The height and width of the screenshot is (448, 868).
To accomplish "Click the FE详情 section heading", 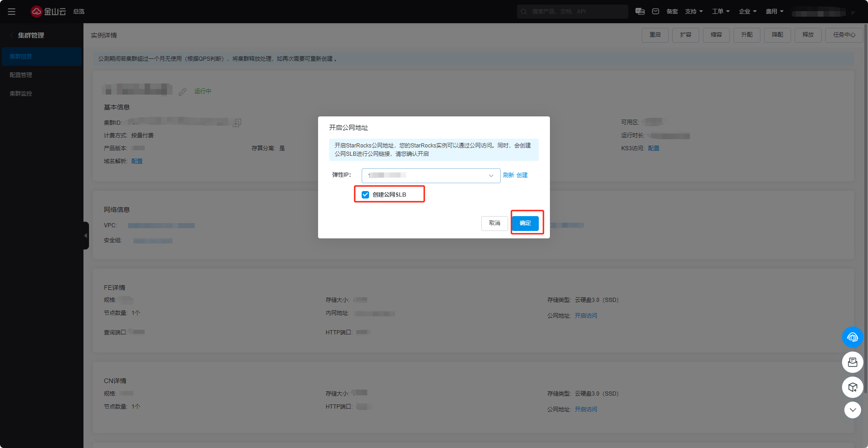I will [115, 288].
